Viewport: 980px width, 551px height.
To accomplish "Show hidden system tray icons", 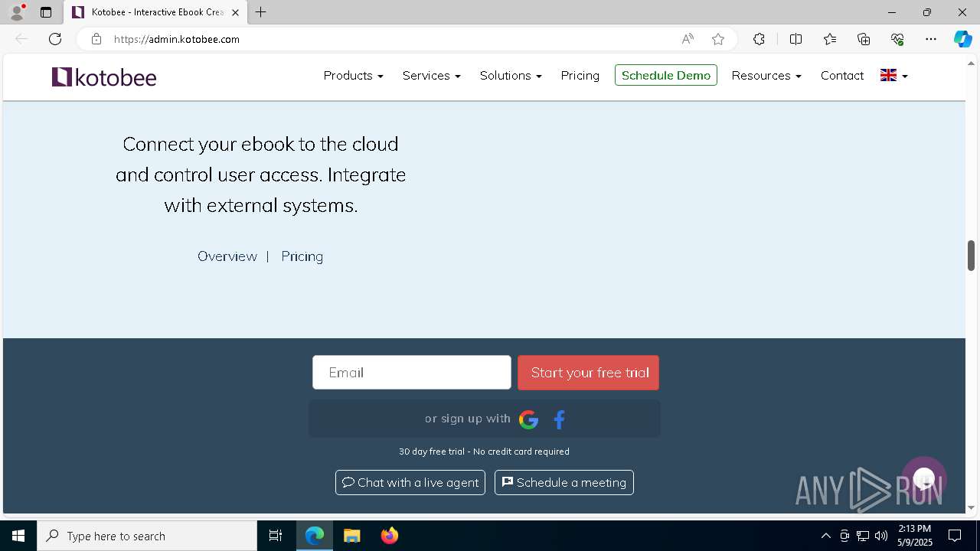I will [825, 536].
